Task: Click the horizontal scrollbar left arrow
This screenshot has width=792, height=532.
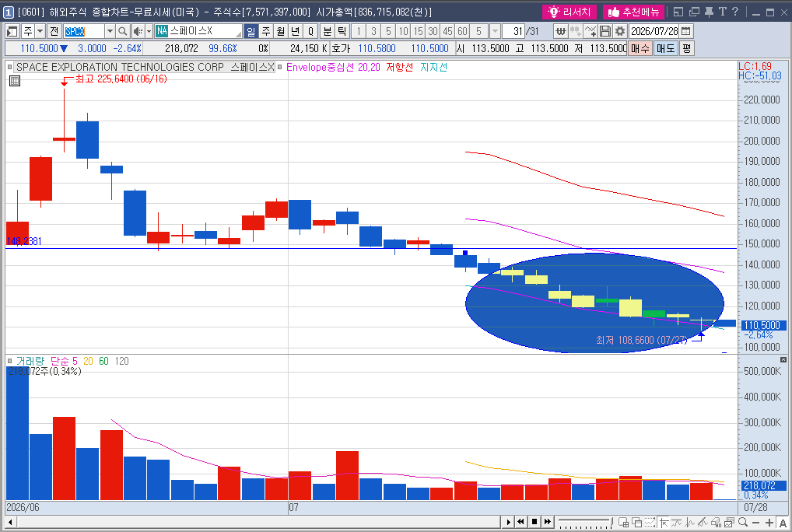Action: [10, 523]
